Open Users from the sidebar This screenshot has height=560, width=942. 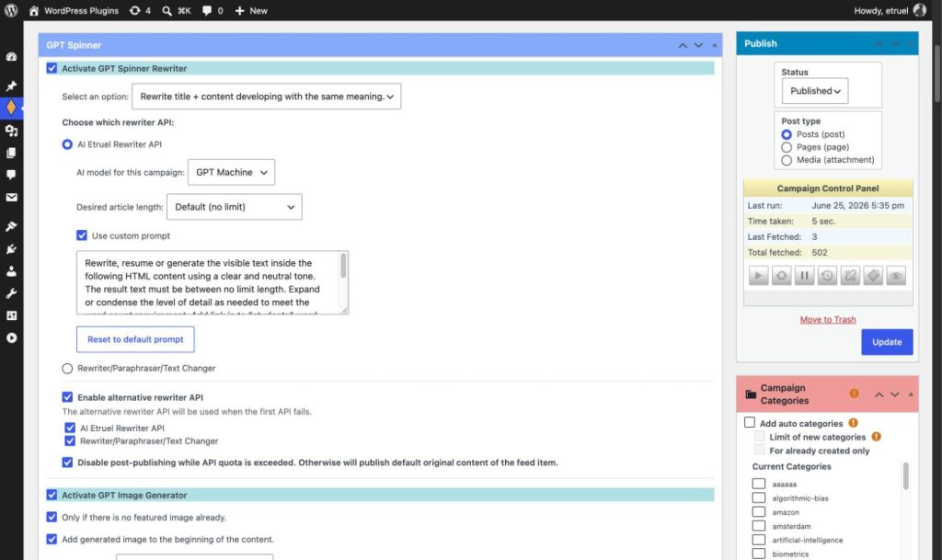click(11, 271)
